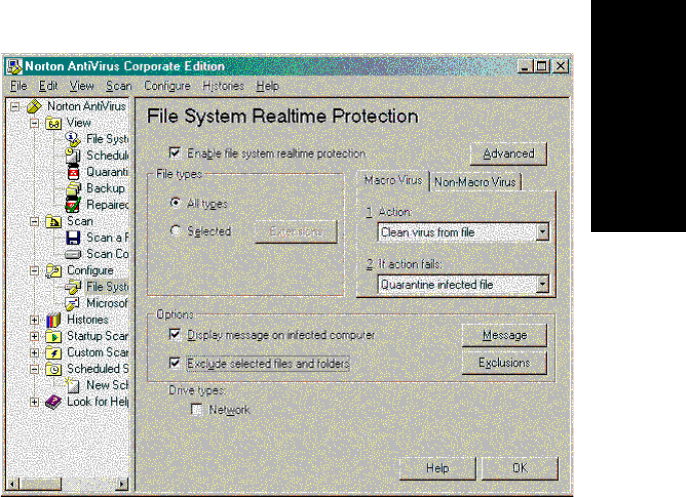Collapse the Norton AntiVirus root node
Screen dimensions: 686x497
(15, 106)
